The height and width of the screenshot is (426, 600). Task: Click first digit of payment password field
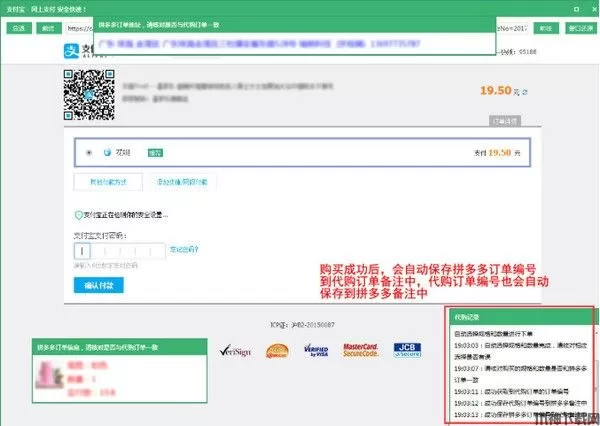[82, 251]
